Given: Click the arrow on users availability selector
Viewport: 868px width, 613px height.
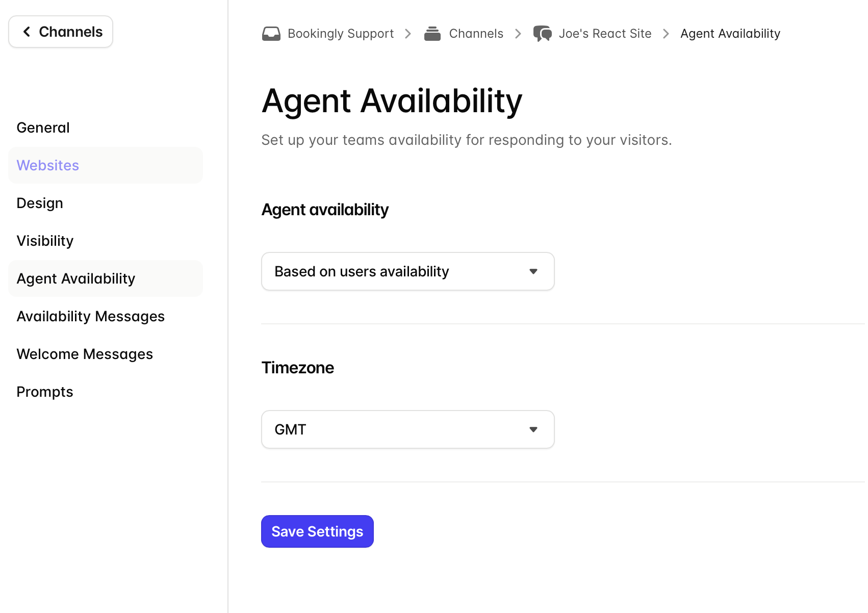Looking at the screenshot, I should coord(533,271).
